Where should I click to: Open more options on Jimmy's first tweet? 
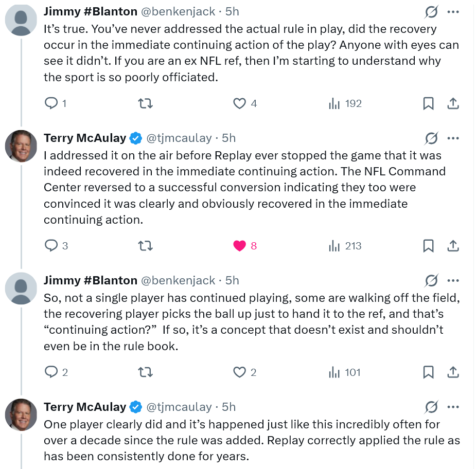coord(453,11)
